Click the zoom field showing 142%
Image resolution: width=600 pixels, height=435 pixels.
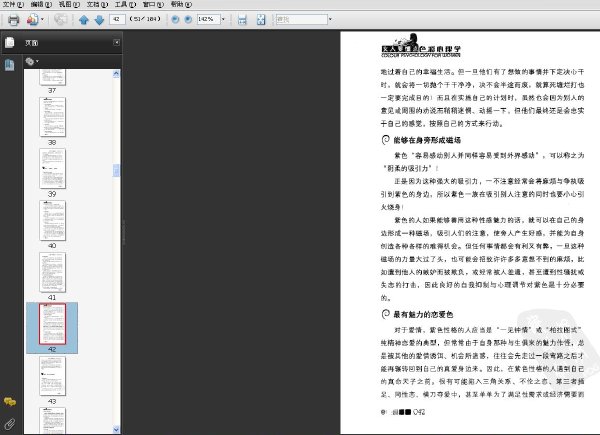(x=208, y=19)
